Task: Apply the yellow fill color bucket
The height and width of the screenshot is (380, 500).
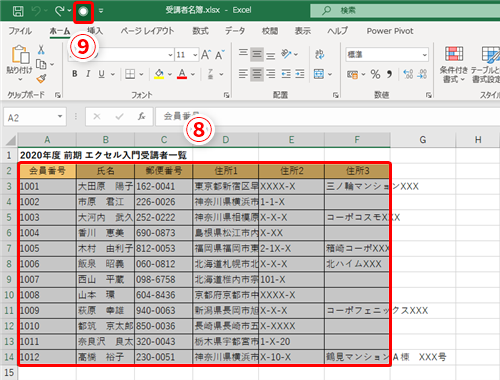Action: [x=159, y=74]
